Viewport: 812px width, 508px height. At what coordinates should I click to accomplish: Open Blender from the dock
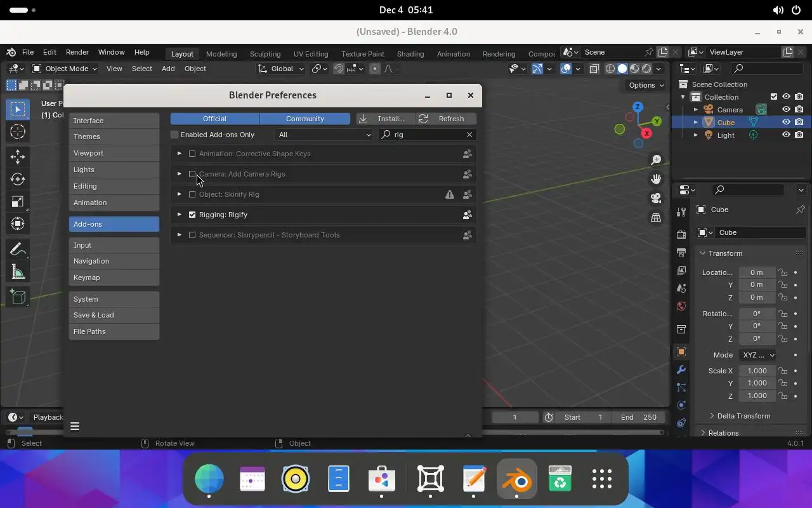coord(518,479)
